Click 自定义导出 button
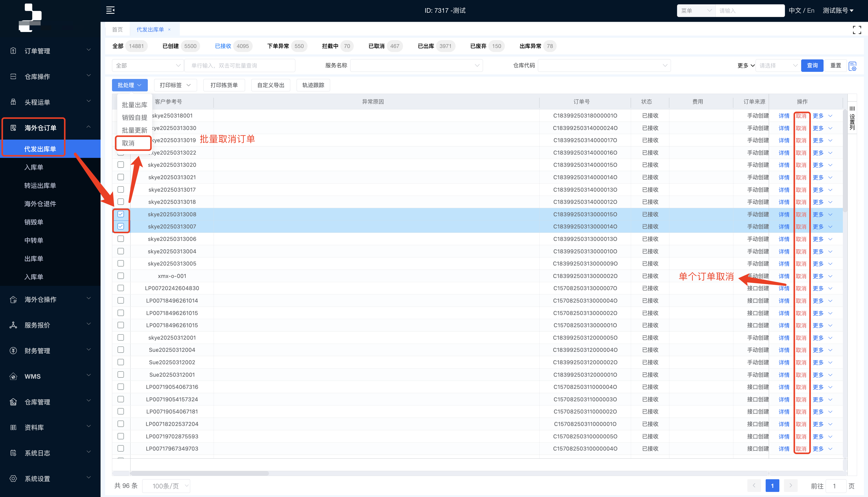This screenshot has height=497, width=868. [x=270, y=85]
